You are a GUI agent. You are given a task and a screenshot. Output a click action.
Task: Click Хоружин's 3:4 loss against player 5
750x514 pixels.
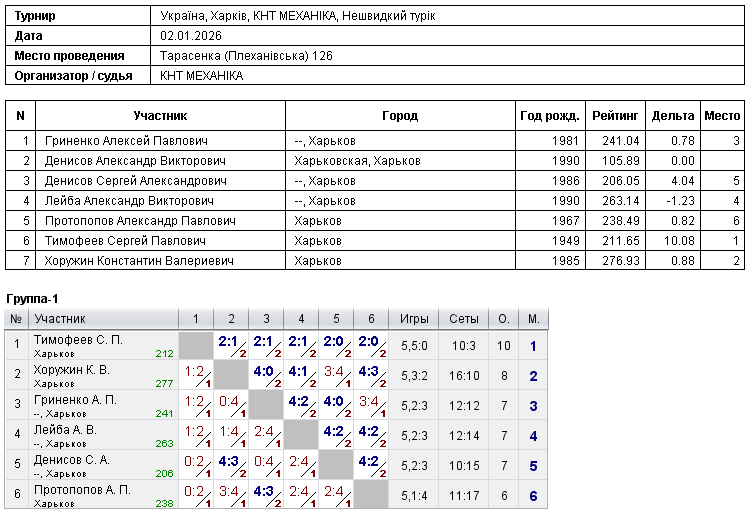(333, 372)
